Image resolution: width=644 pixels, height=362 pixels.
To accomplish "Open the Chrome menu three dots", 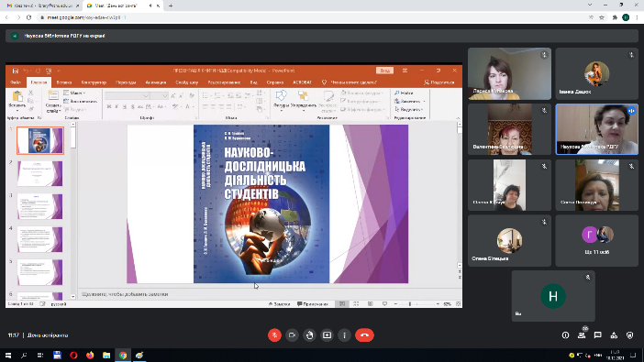I will click(637, 17).
